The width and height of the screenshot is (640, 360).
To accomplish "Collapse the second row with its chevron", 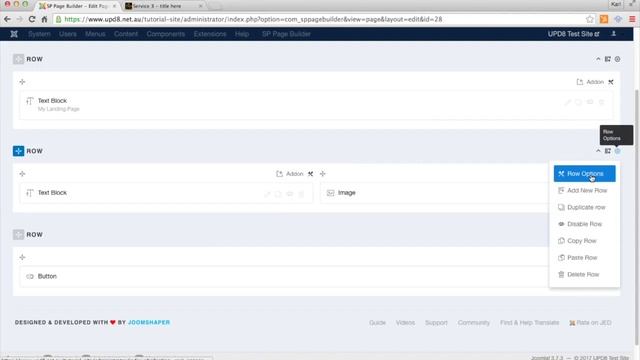I will point(598,151).
